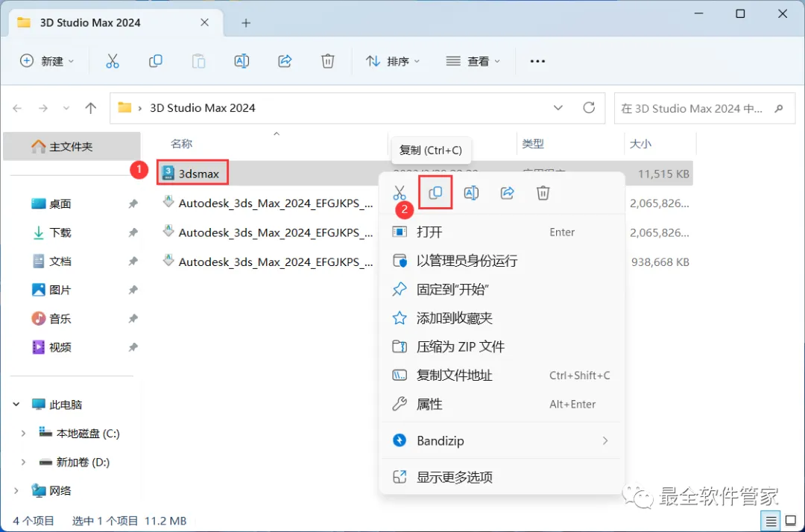Click the pin icon next to 文档
This screenshot has width=805, height=532.
133,261
